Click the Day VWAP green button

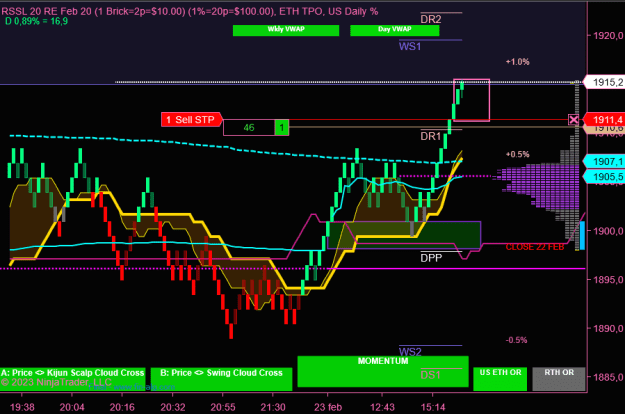395,30
